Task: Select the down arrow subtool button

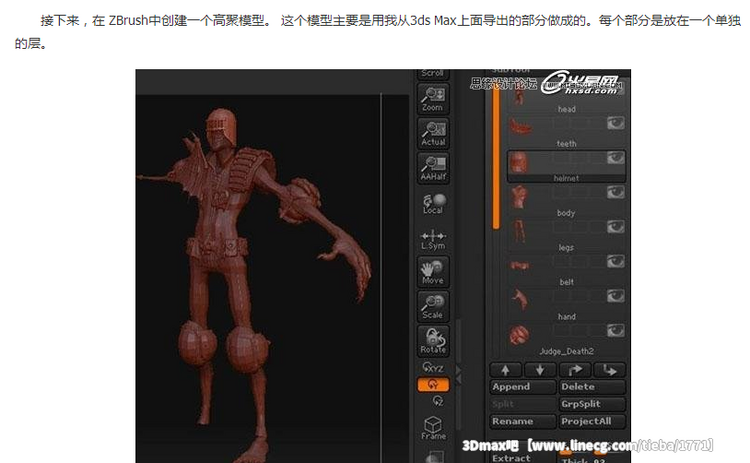Action: 540,370
